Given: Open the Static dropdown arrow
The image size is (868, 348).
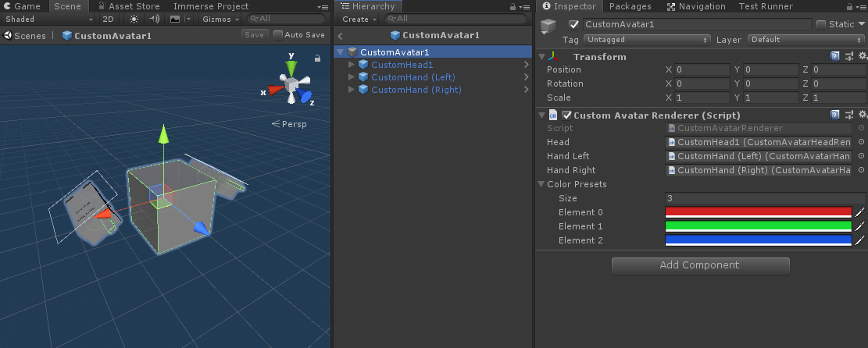Looking at the screenshot, I should point(861,24).
